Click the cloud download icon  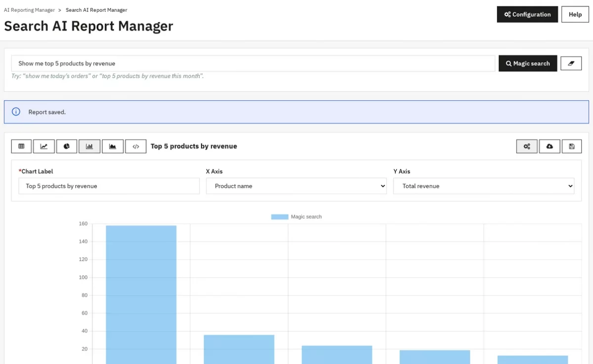tap(550, 146)
